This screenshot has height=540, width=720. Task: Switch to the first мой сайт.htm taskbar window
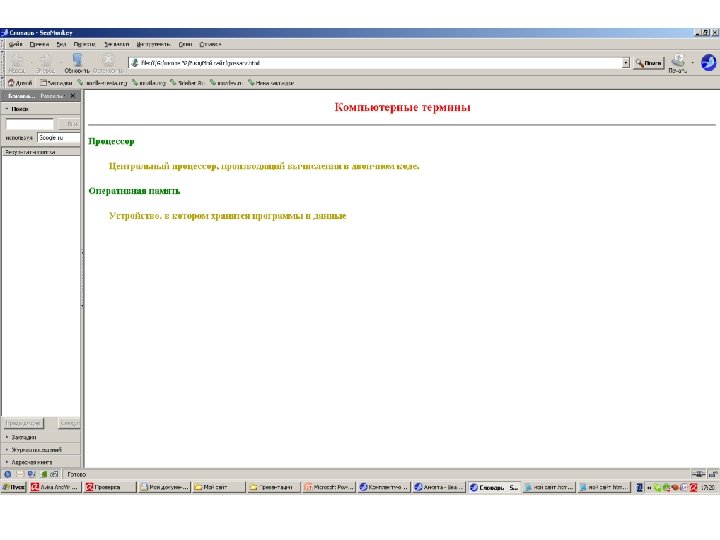click(x=549, y=487)
